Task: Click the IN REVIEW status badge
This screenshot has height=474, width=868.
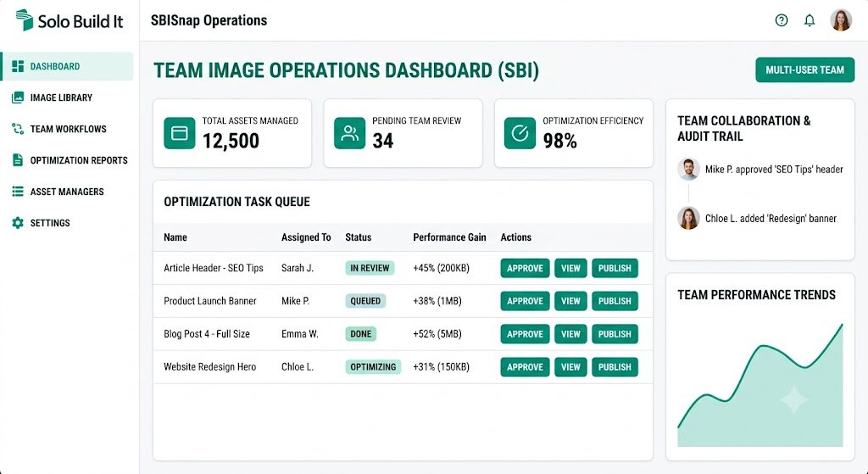Action: coord(370,268)
